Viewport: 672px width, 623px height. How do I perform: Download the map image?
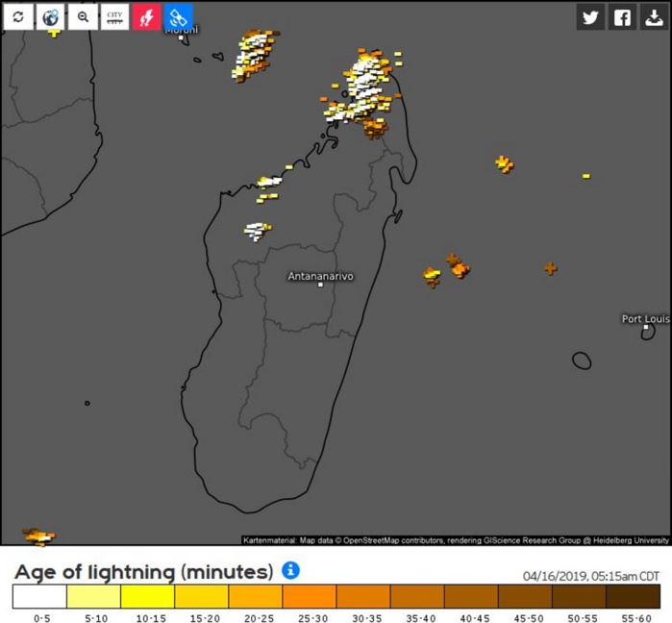pos(654,17)
